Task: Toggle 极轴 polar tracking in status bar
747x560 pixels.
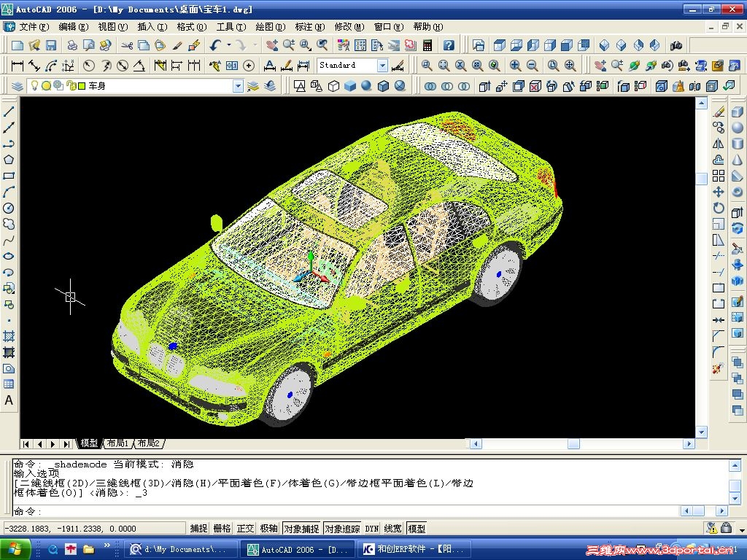Action: pos(268,528)
